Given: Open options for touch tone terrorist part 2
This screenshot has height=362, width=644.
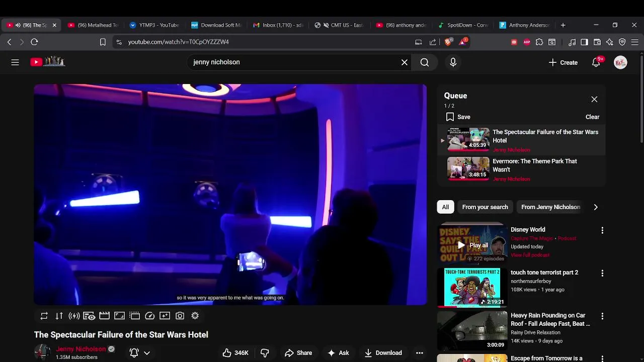Looking at the screenshot, I should coord(602,273).
